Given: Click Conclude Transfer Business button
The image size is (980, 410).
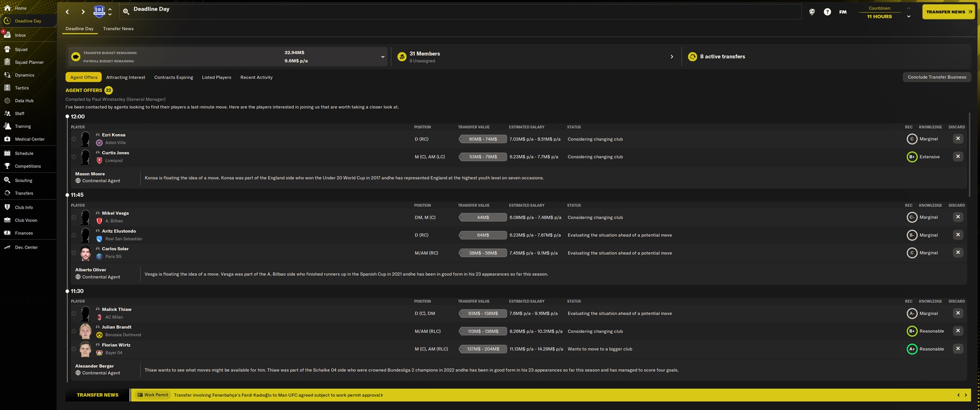Looking at the screenshot, I should click(936, 77).
